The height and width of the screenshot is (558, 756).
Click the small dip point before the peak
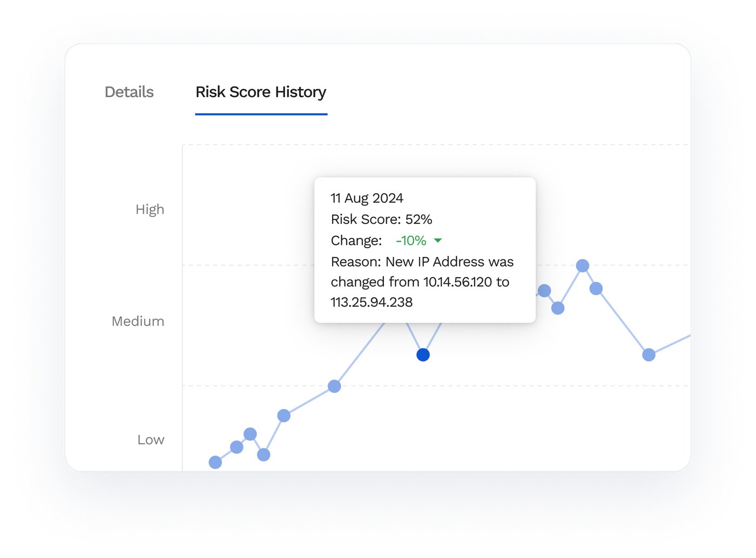pos(558,308)
